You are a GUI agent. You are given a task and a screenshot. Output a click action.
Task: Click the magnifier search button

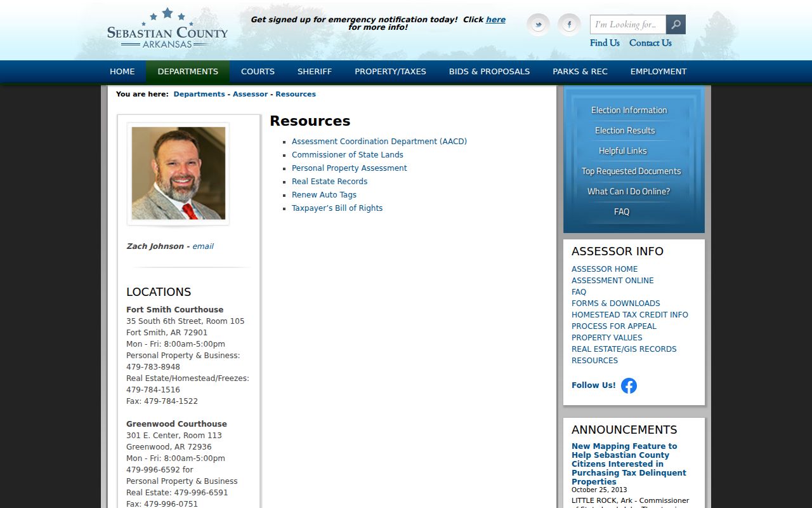676,25
